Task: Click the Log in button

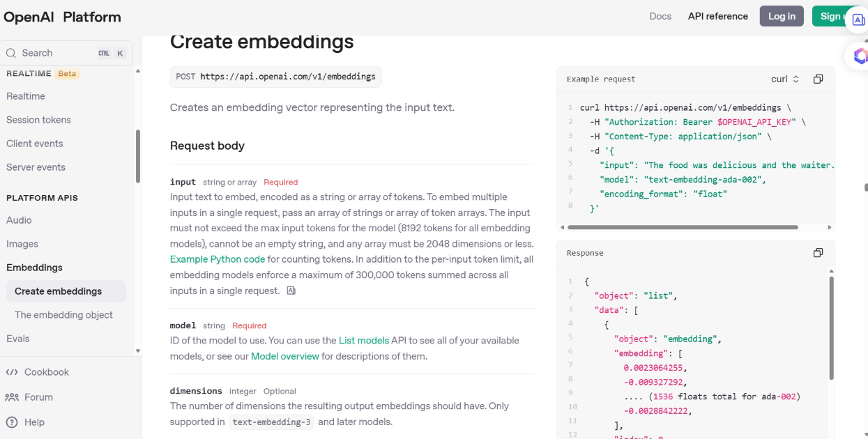Action: point(782,16)
